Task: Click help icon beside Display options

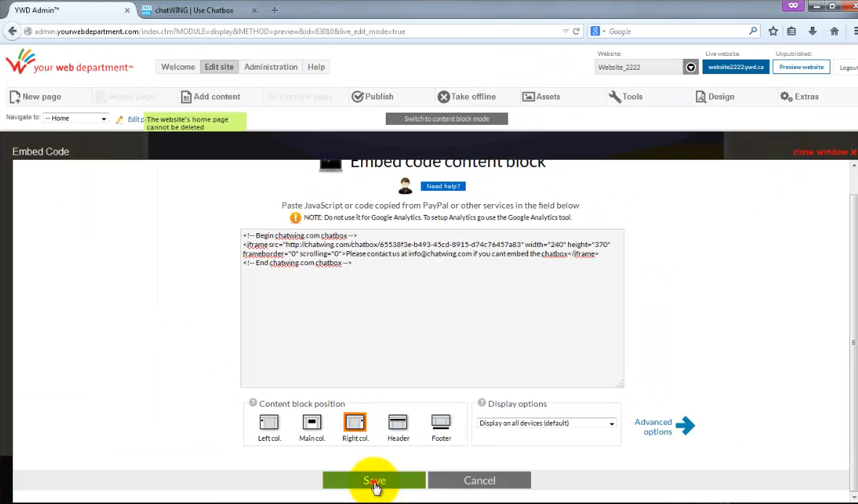Action: [482, 403]
